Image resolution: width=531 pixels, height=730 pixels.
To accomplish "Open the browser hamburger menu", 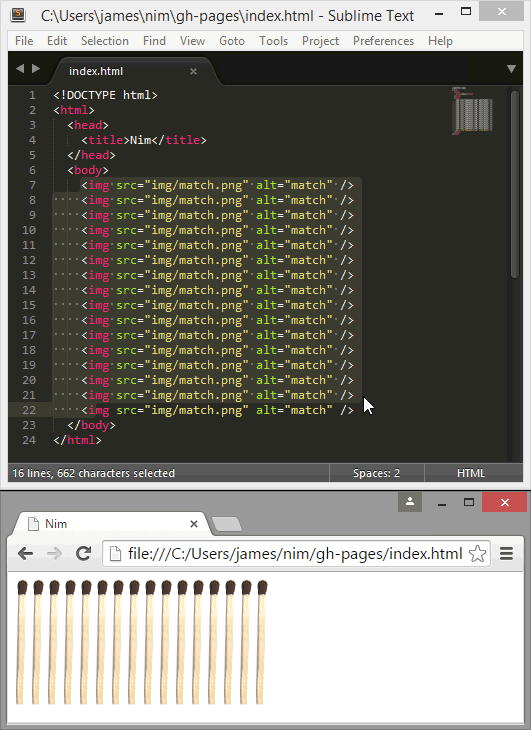I will pos(506,554).
